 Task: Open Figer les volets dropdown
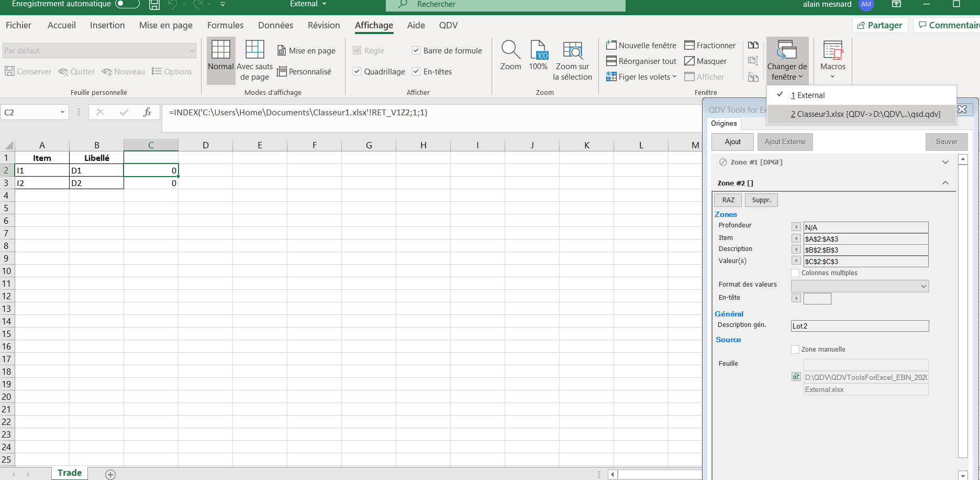tap(641, 77)
